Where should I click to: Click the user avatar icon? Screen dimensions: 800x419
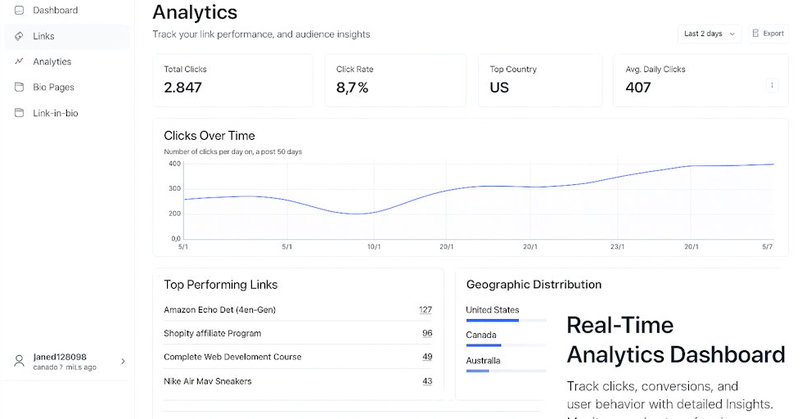point(19,361)
